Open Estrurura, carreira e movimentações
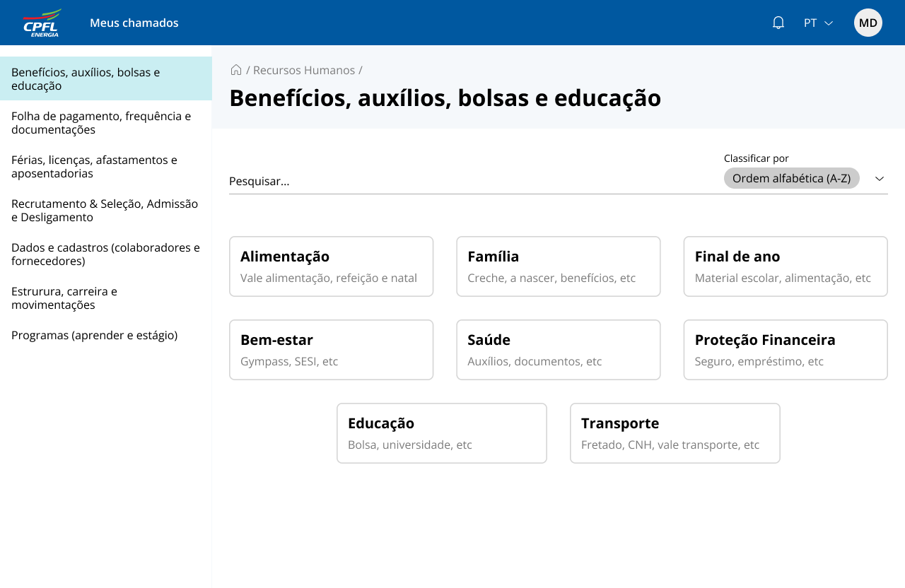Screen dimensions: 905x588 (106, 298)
